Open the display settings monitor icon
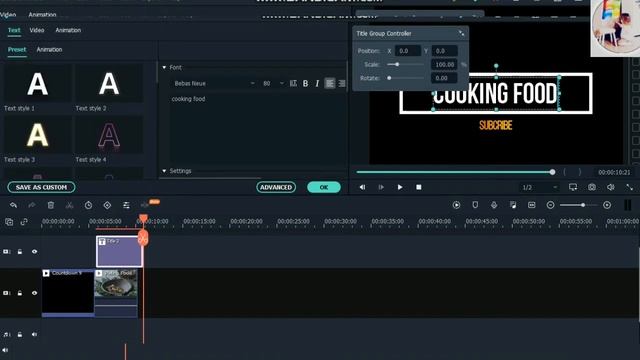This screenshot has width=640, height=360. pyautogui.click(x=573, y=187)
